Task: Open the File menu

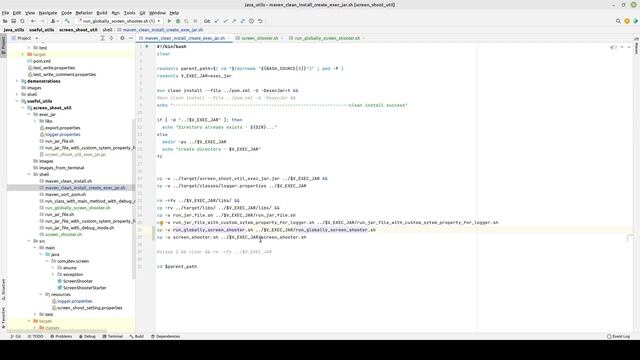Action: [x=5, y=13]
